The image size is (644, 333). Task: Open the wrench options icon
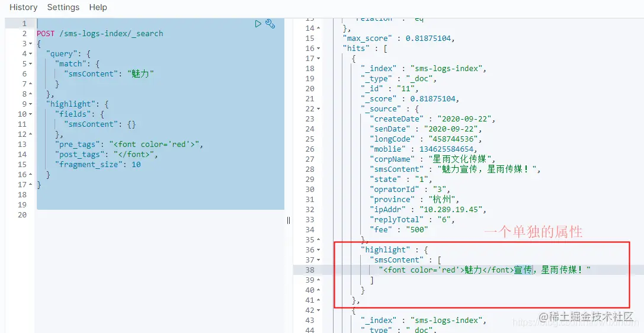coord(270,24)
